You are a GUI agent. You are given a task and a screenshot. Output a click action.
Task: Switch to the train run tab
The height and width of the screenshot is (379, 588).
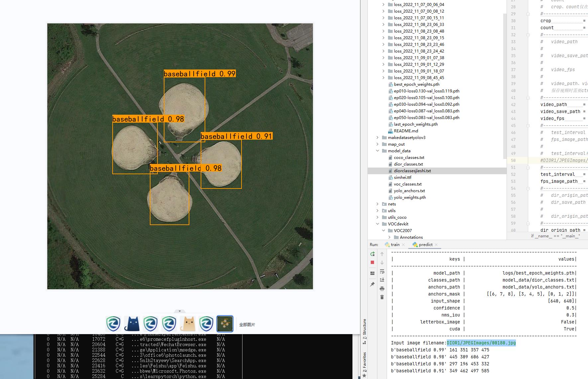pos(395,245)
